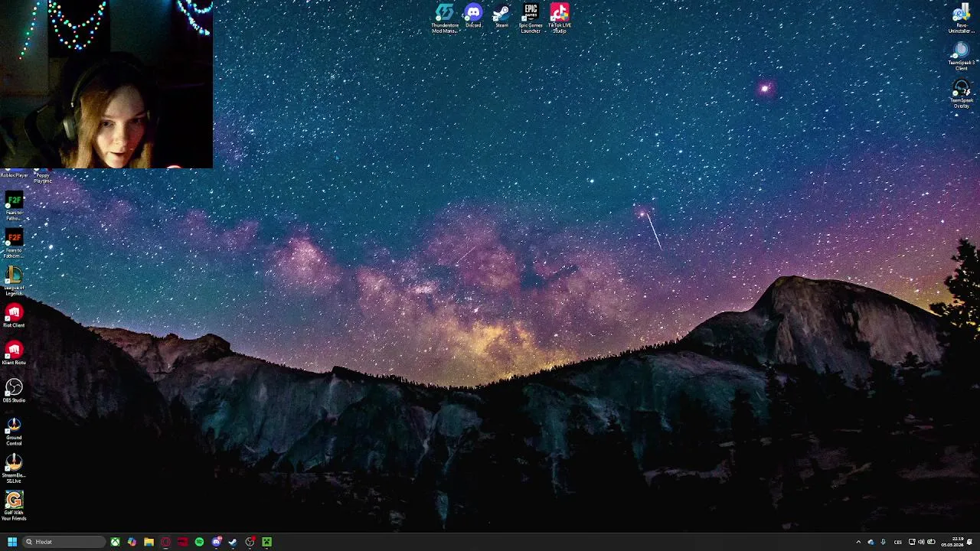This screenshot has height=551, width=980.
Task: Select the League of Legends desktop icon
Action: coord(14,281)
